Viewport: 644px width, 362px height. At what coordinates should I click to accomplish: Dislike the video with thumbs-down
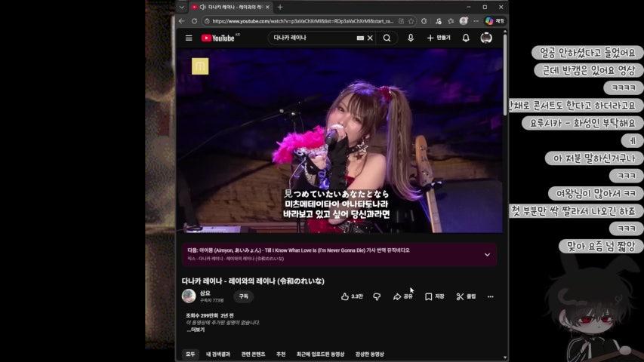377,296
